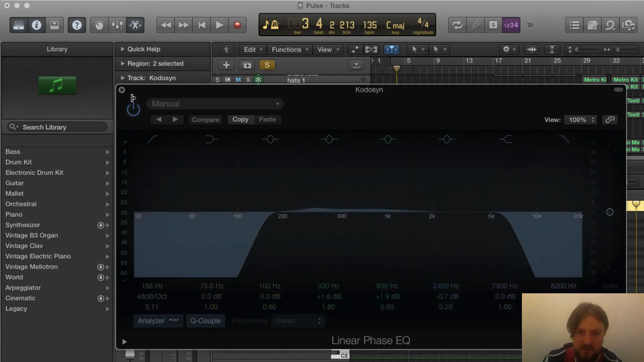
Task: Open the Editors scissors button
Action: [135, 25]
